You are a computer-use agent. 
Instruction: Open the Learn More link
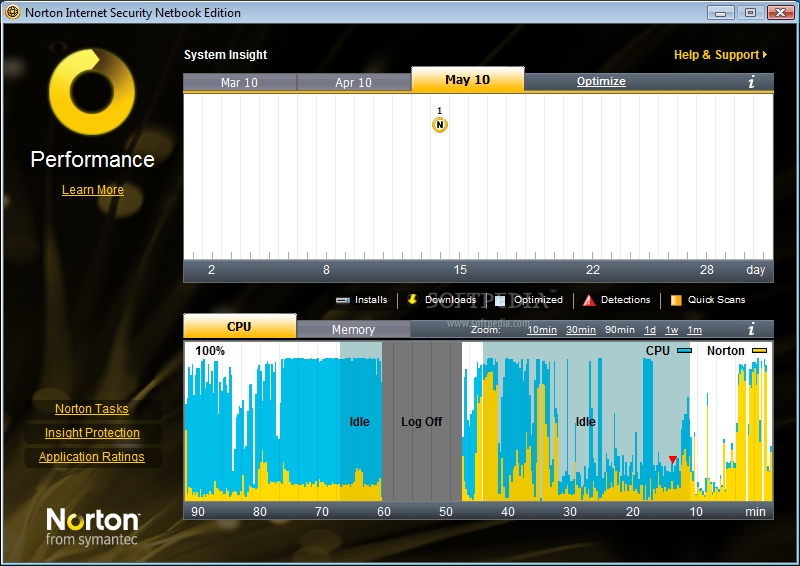[93, 190]
